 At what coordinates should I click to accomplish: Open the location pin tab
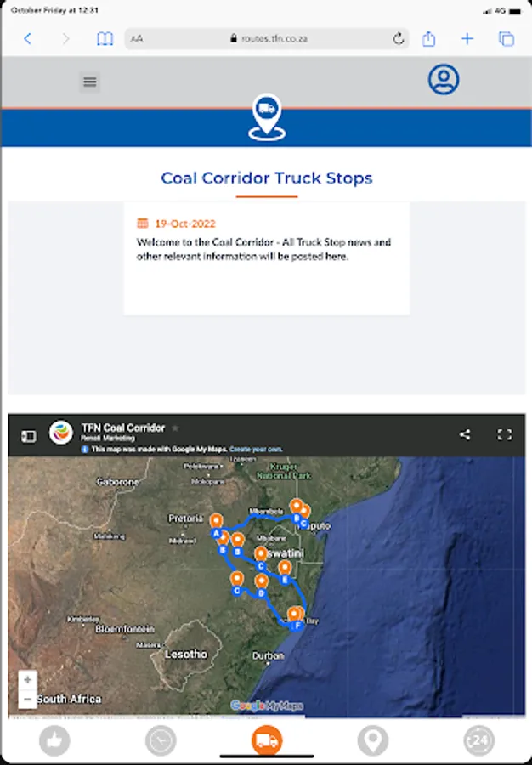[x=373, y=740]
